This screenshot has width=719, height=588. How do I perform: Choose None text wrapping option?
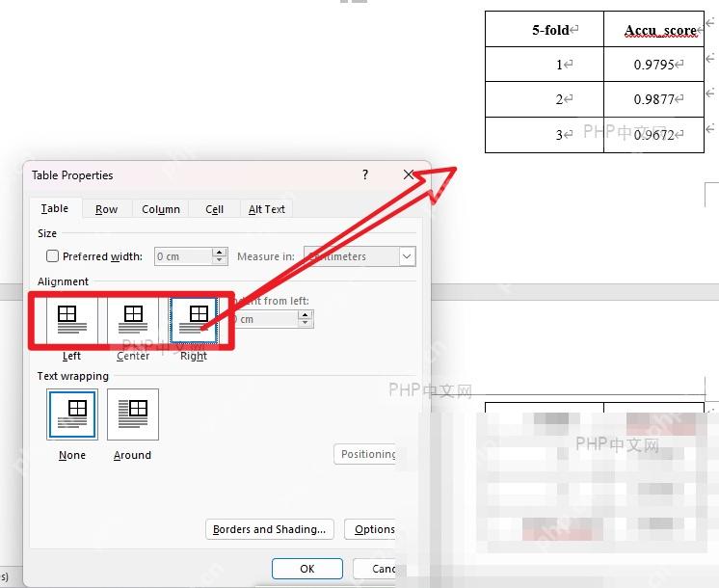pyautogui.click(x=72, y=414)
